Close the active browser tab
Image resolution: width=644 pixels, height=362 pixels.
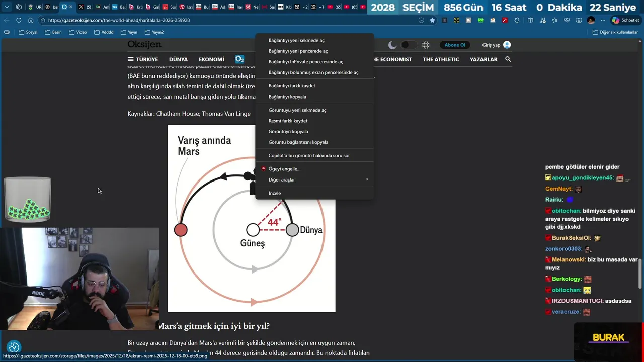click(x=70, y=7)
